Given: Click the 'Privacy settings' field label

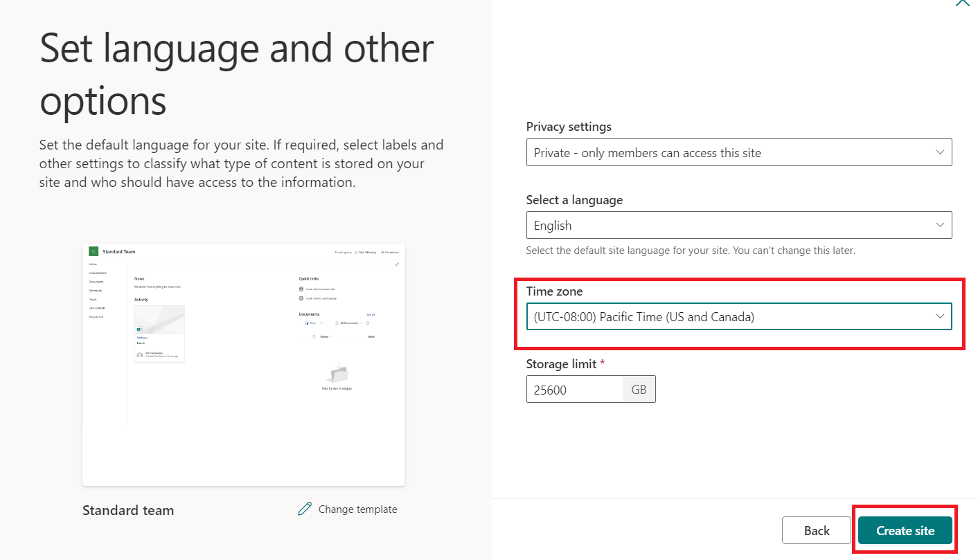Looking at the screenshot, I should coord(569,127).
